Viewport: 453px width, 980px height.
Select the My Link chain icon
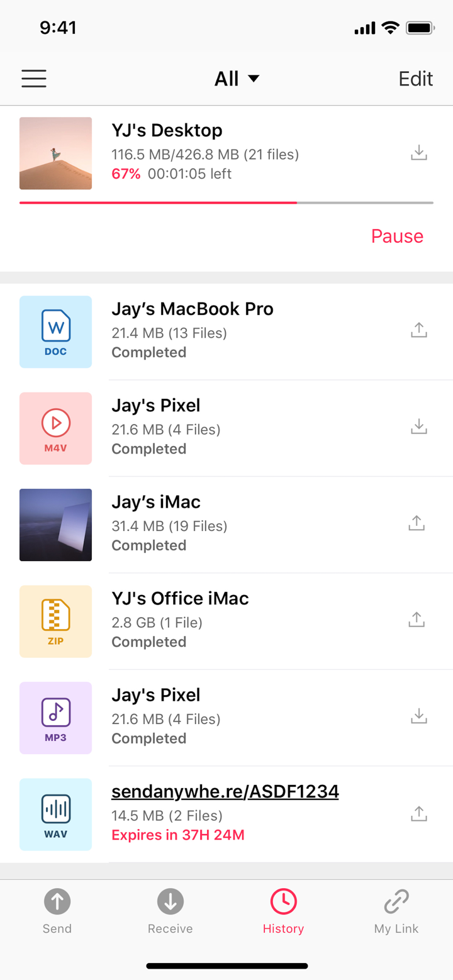coord(396,902)
